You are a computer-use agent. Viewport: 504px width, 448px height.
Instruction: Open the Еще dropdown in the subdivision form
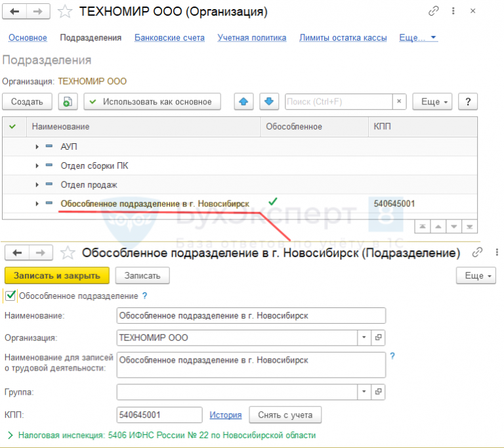pyautogui.click(x=476, y=275)
